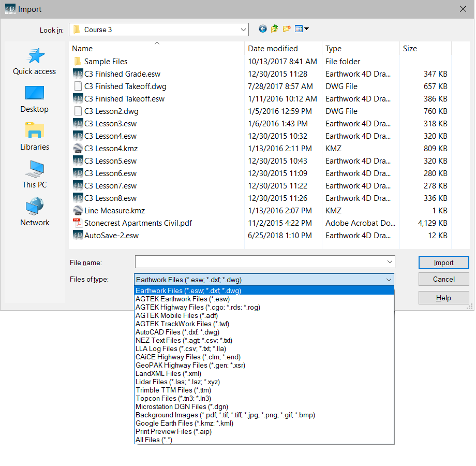
Task: Select Network in the left sidebar
Action: (x=34, y=212)
